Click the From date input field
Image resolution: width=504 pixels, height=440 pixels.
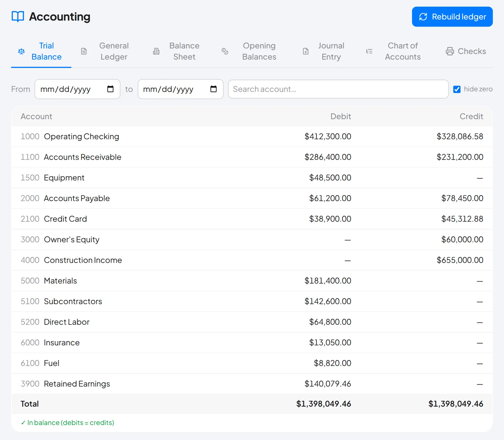77,89
